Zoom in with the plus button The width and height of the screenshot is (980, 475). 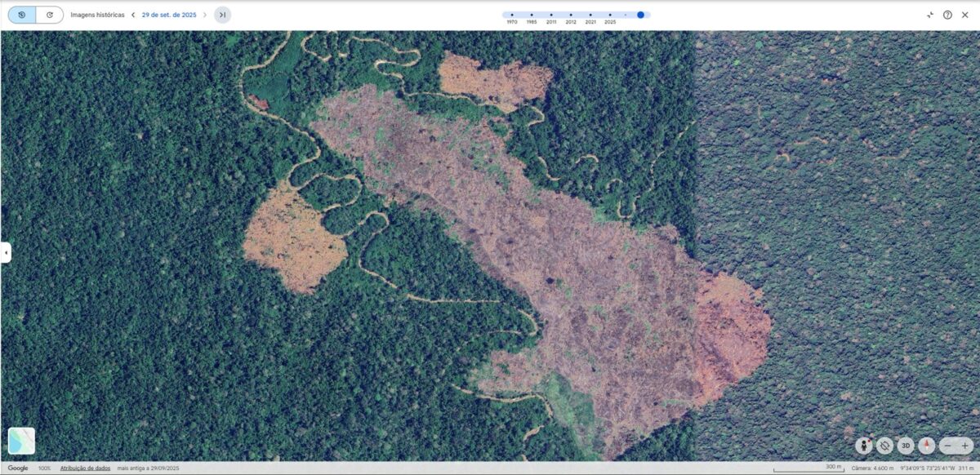966,446
